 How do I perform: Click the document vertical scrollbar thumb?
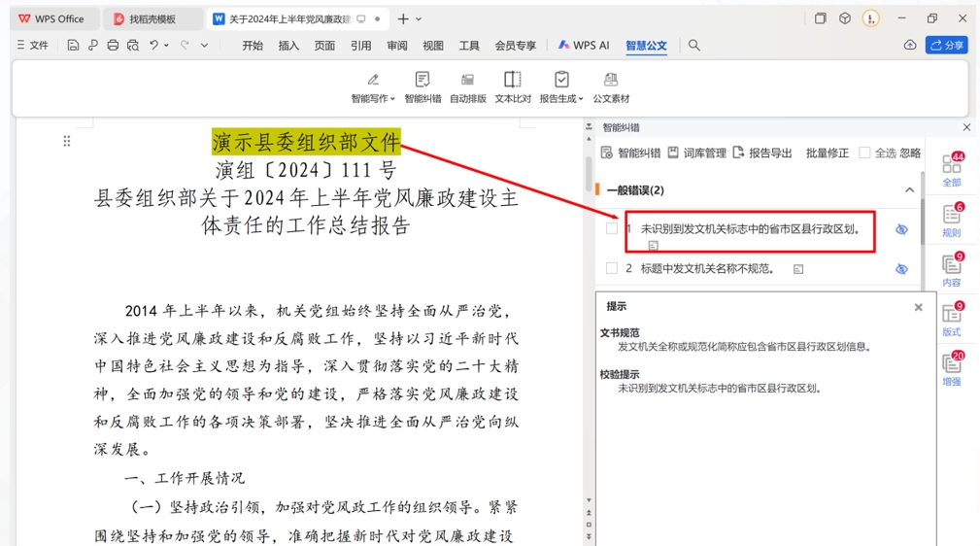(589, 173)
